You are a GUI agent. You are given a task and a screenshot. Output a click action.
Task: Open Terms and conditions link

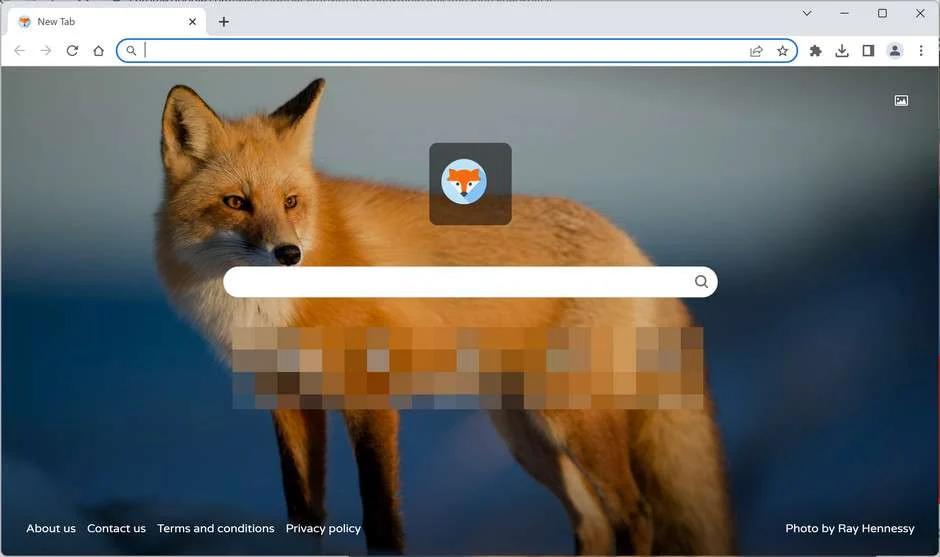(x=216, y=528)
